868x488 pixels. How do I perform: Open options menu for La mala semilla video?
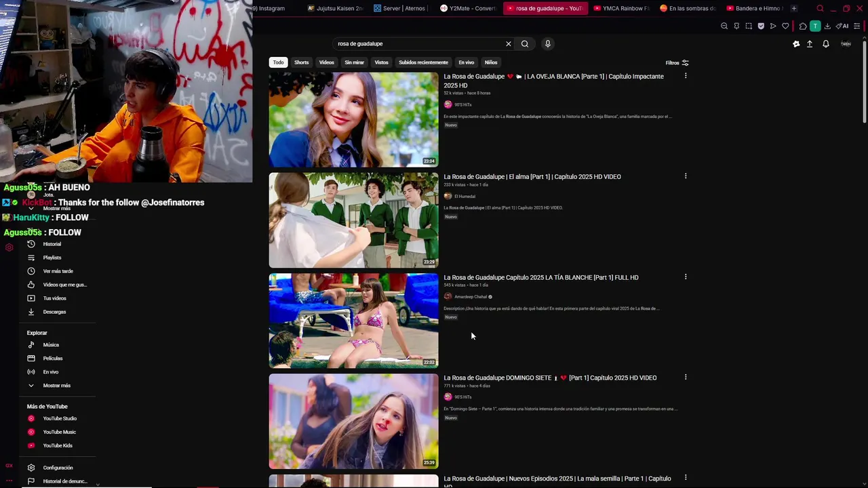tap(686, 477)
